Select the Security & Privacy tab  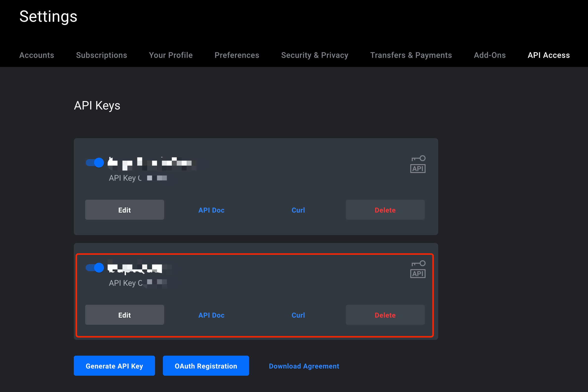314,55
